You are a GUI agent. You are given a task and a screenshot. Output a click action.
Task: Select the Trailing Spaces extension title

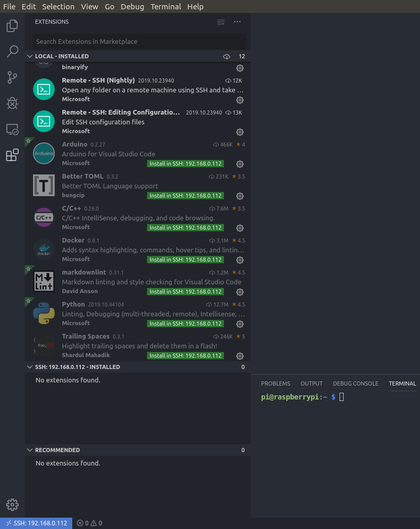pyautogui.click(x=86, y=336)
